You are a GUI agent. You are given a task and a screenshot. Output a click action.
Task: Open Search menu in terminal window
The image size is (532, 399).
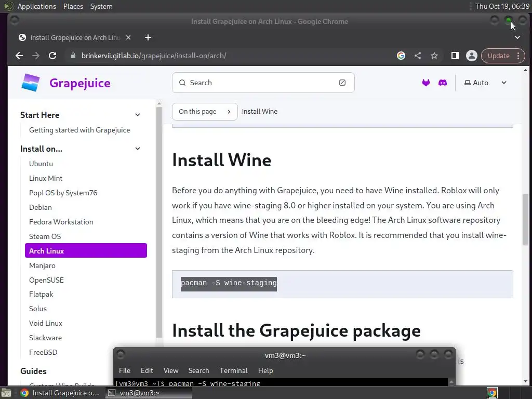198,370
